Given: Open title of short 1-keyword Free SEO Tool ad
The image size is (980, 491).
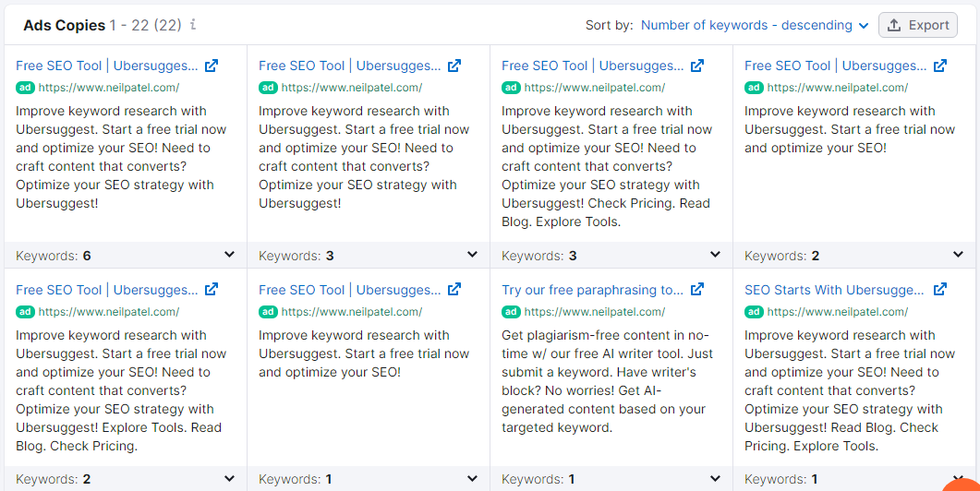Looking at the screenshot, I should point(350,290).
